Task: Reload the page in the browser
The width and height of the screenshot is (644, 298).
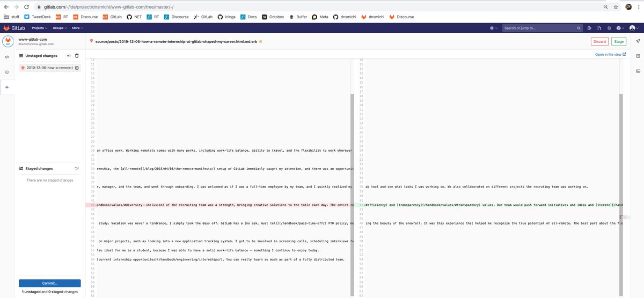Action: 27,6
